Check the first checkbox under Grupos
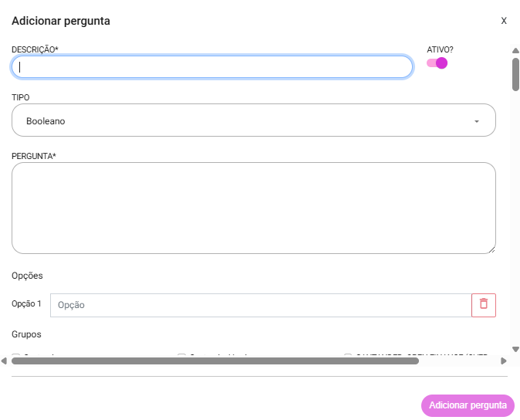This screenshot has height=420, width=520. click(15, 354)
